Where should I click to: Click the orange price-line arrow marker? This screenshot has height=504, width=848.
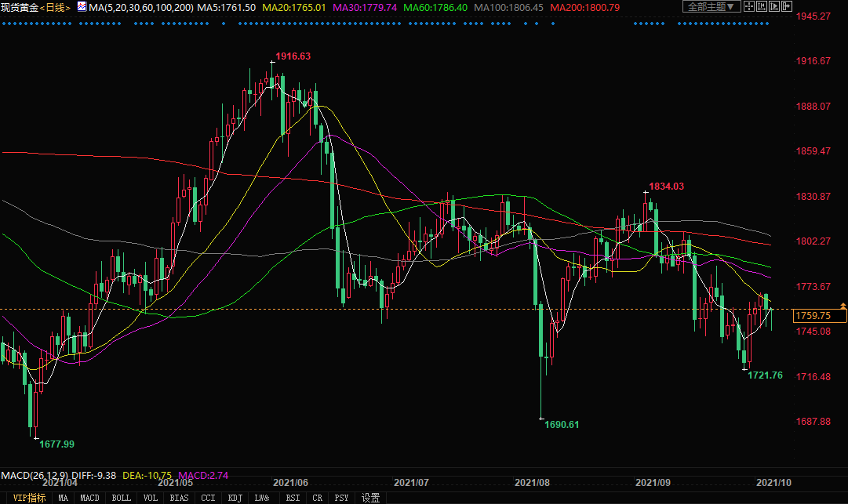click(x=843, y=304)
